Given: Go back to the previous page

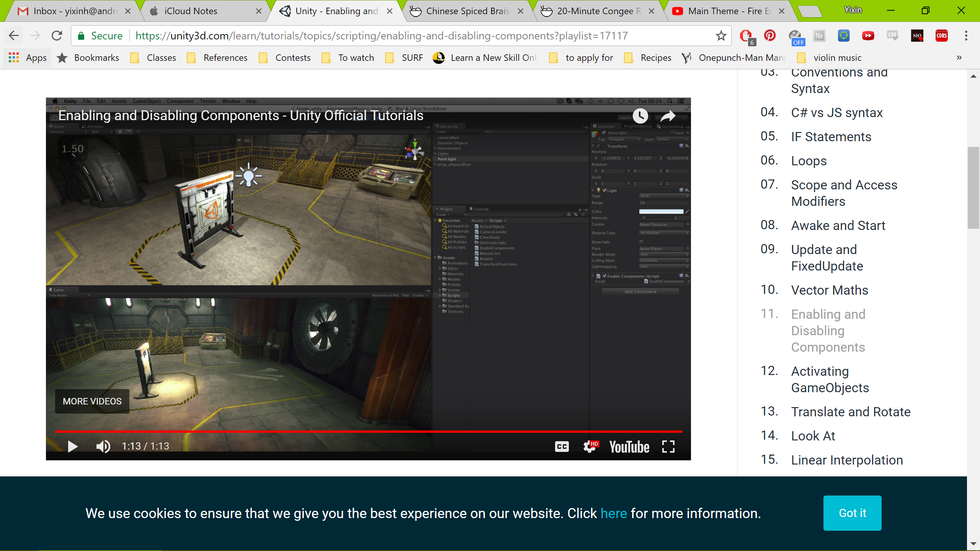Looking at the screenshot, I should tap(14, 36).
